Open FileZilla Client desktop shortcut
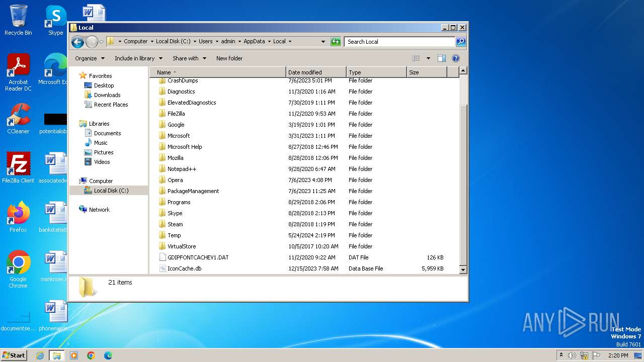 click(18, 168)
